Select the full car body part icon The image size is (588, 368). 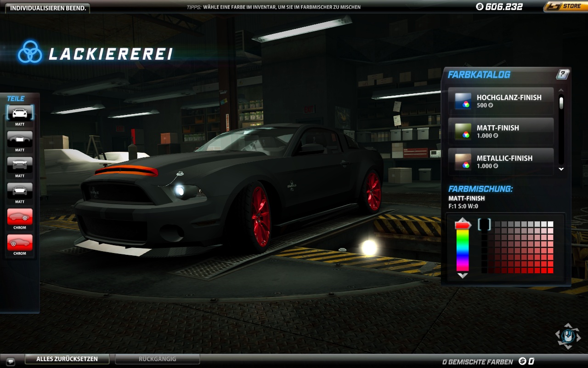coord(20,113)
